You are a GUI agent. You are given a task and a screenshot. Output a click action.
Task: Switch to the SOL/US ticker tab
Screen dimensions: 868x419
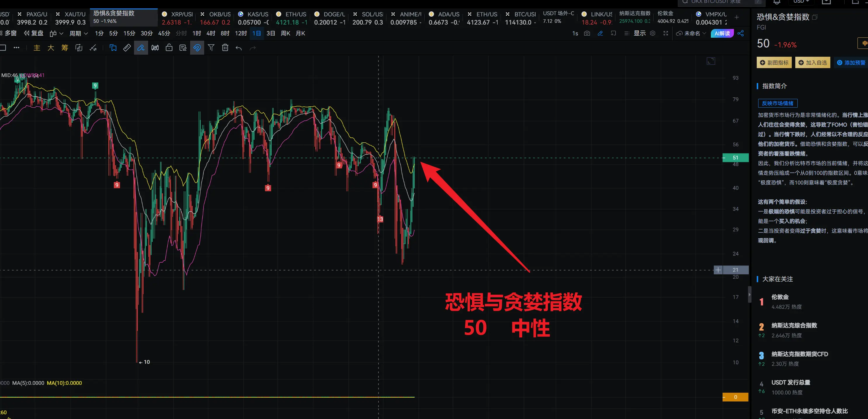(x=368, y=18)
